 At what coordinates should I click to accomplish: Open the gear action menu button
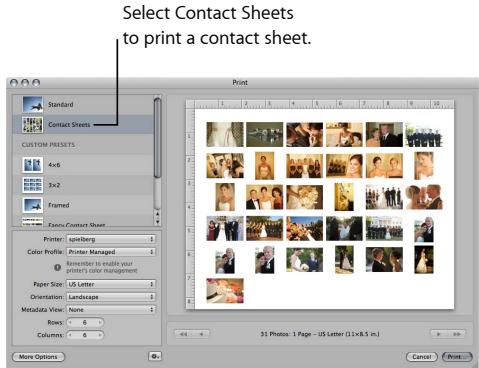point(155,356)
